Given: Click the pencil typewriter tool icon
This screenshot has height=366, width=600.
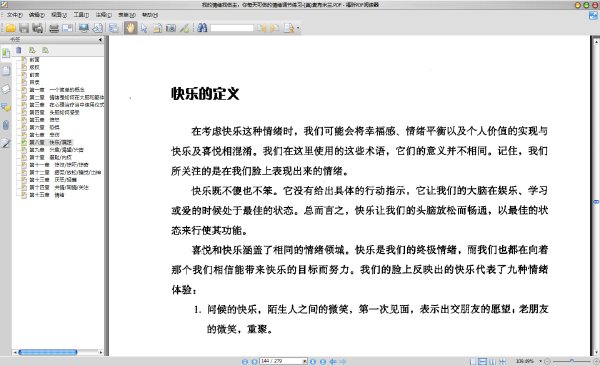Looking at the screenshot, I should 185,28.
